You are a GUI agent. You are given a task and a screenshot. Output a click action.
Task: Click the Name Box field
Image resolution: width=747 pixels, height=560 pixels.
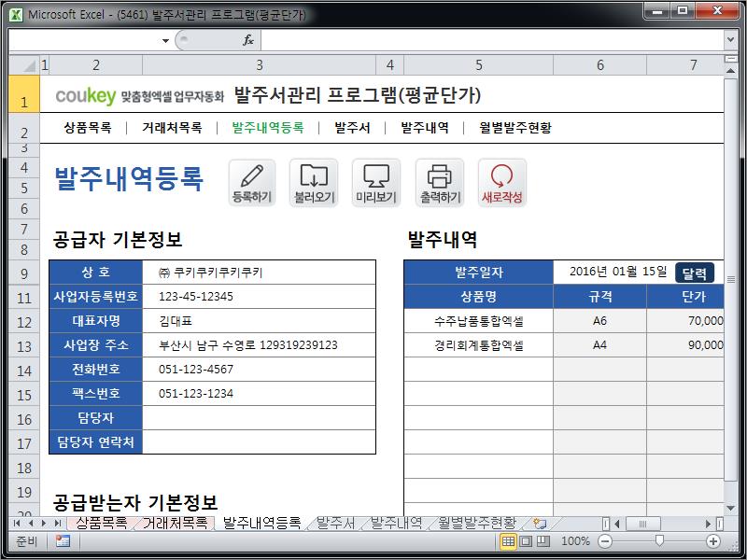(85, 40)
